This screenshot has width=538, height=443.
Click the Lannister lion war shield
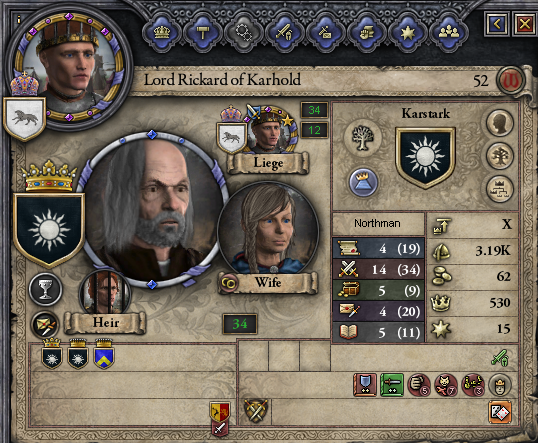coord(220,412)
